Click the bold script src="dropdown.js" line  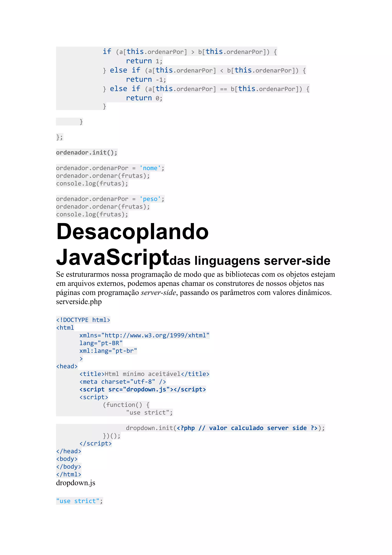click(x=143, y=389)
